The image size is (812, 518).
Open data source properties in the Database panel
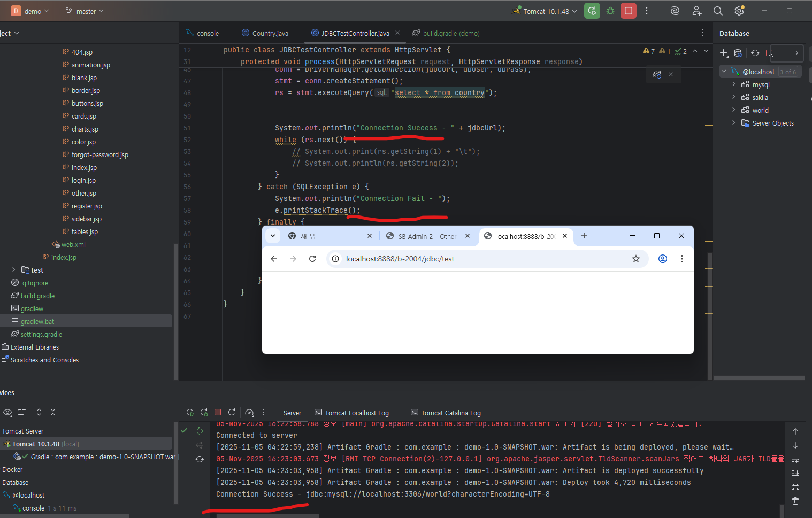coord(738,53)
